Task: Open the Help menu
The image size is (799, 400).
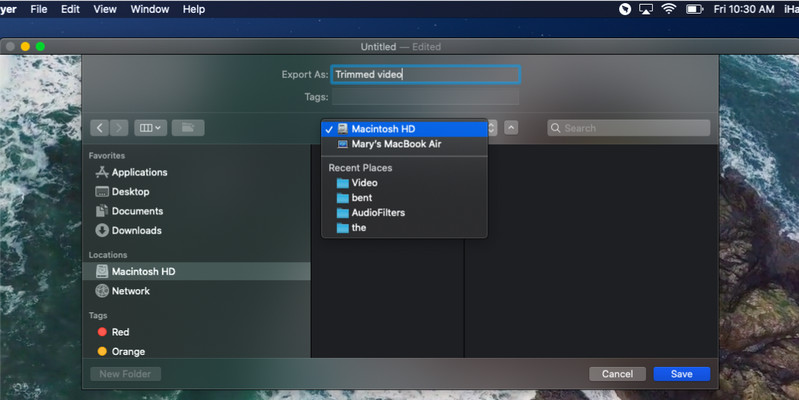Action: click(x=194, y=9)
